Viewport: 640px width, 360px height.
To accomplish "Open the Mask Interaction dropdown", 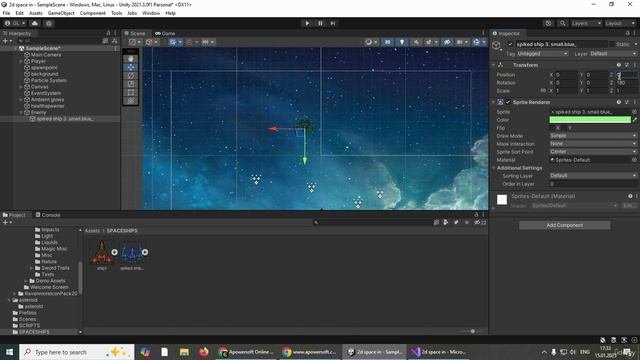I will [593, 144].
